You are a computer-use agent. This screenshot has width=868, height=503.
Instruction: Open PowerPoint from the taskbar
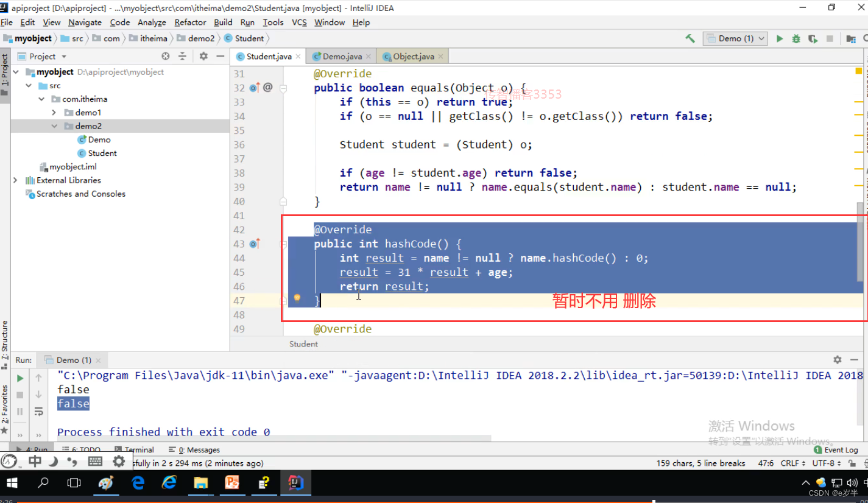(232, 483)
